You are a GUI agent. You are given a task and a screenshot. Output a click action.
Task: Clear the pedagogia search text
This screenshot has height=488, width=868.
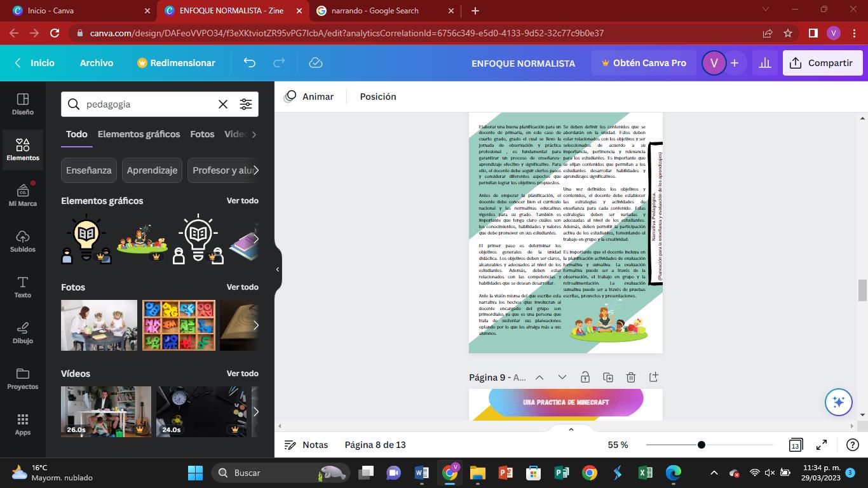(x=223, y=104)
